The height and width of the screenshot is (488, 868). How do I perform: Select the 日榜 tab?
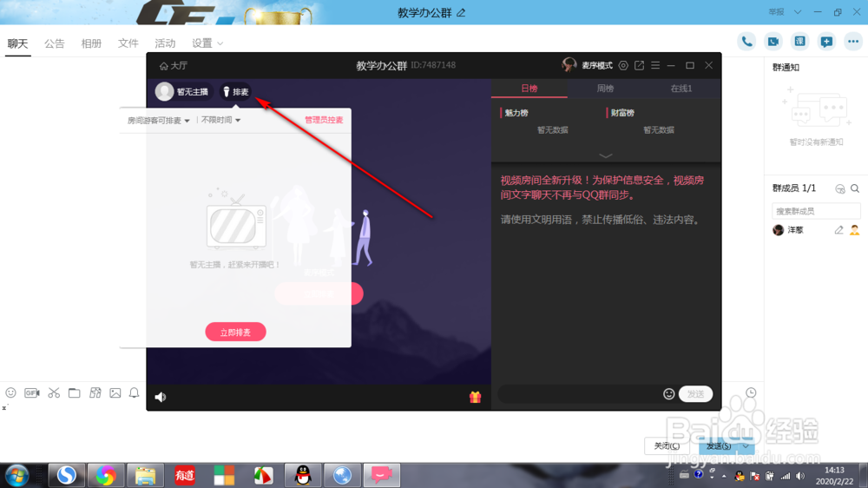point(529,89)
